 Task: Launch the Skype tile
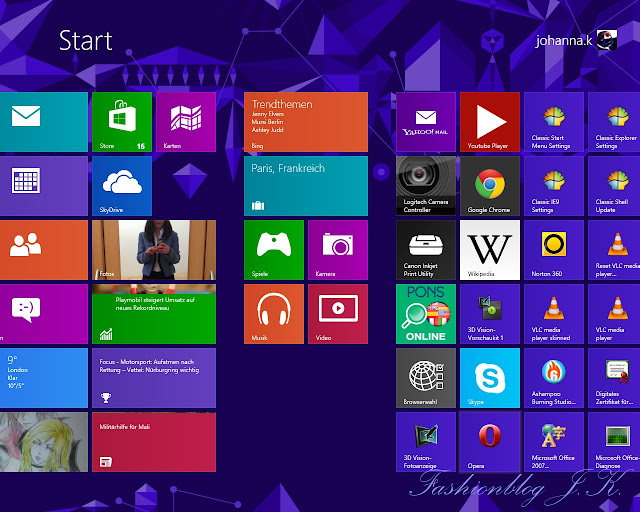tap(490, 378)
